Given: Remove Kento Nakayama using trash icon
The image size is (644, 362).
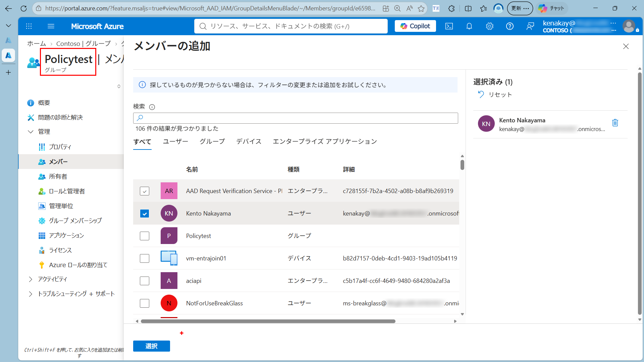Looking at the screenshot, I should (615, 123).
